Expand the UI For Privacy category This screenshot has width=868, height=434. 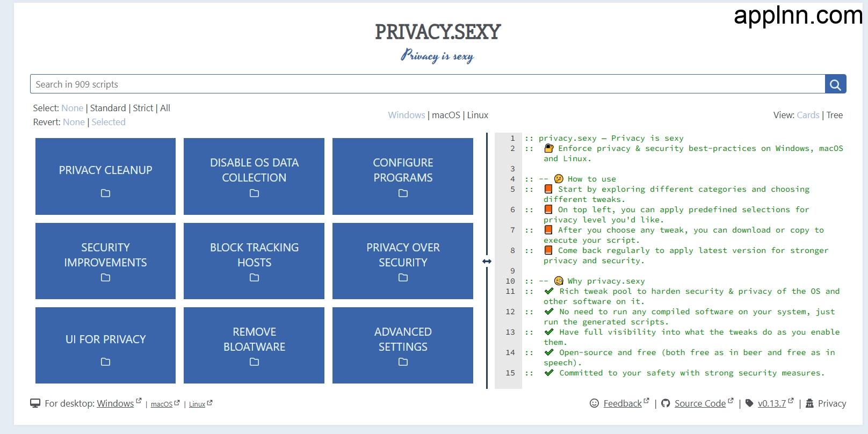pyautogui.click(x=105, y=345)
